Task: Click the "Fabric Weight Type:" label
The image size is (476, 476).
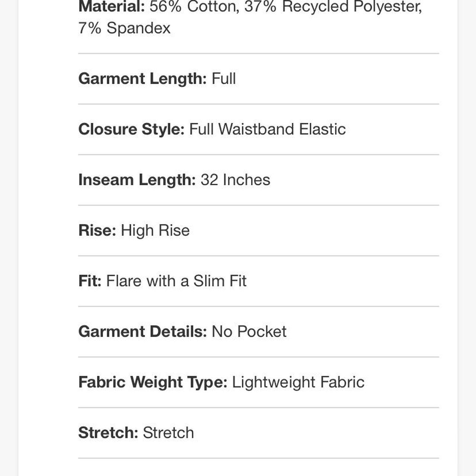Action: pyautogui.click(x=152, y=382)
